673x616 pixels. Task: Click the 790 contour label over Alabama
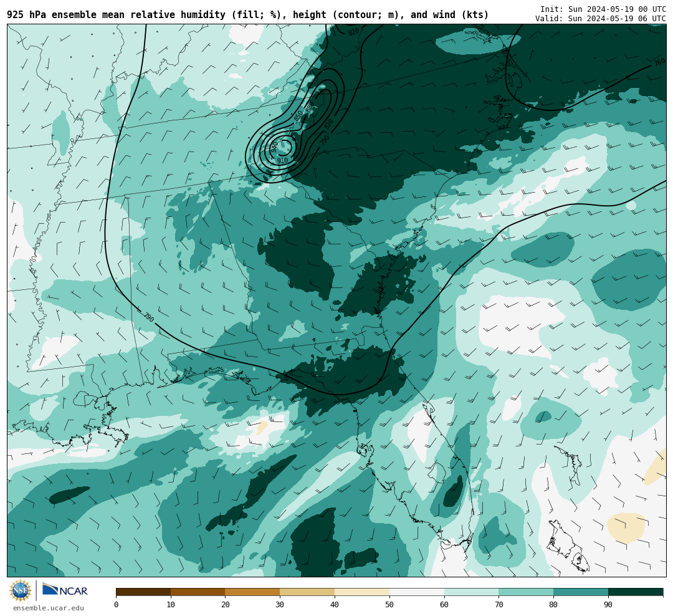click(148, 318)
